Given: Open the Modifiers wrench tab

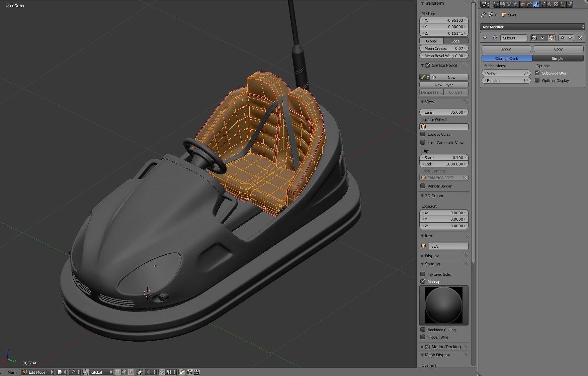Looking at the screenshot, I should (536, 4).
